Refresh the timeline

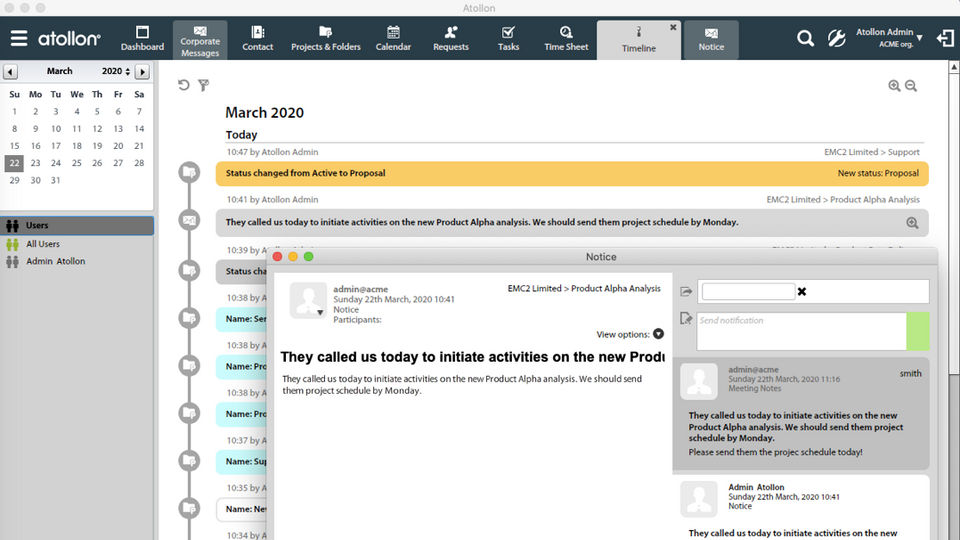[x=184, y=85]
